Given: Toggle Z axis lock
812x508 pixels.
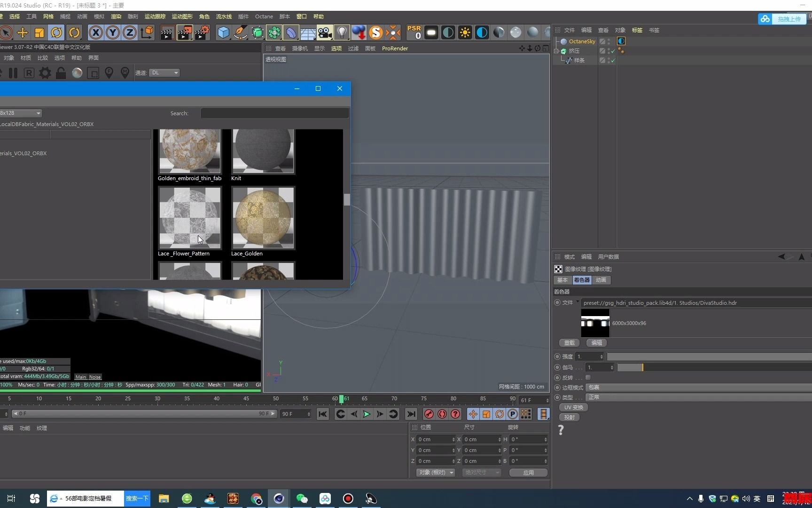Looking at the screenshot, I should [x=130, y=32].
